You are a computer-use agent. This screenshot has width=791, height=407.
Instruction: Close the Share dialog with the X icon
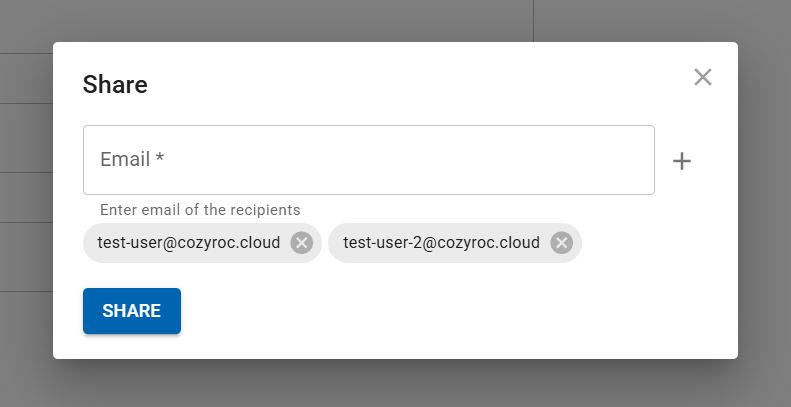(x=703, y=78)
